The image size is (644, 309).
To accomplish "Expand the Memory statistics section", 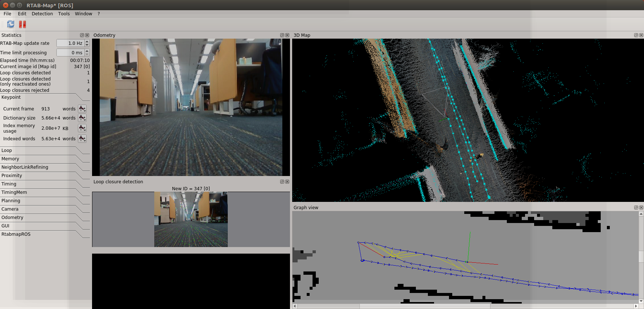I will click(x=10, y=159).
